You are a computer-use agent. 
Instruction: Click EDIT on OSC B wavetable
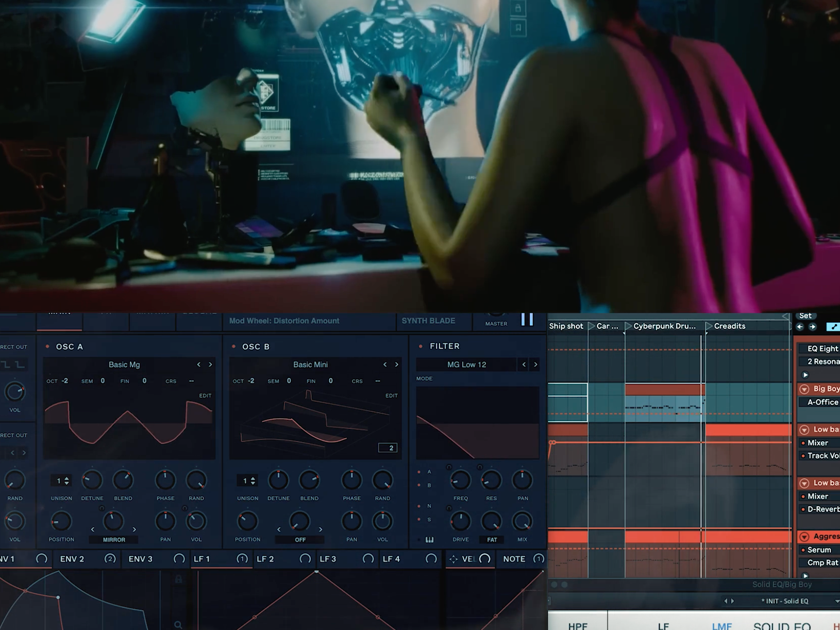391,395
